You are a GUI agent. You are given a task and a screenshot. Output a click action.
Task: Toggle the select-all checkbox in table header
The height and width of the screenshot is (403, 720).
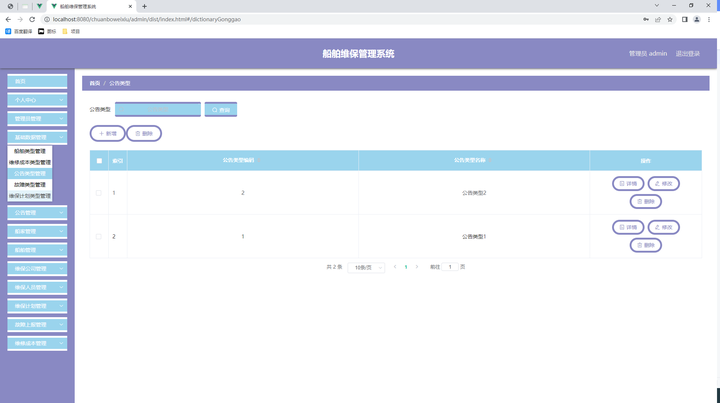(x=99, y=161)
